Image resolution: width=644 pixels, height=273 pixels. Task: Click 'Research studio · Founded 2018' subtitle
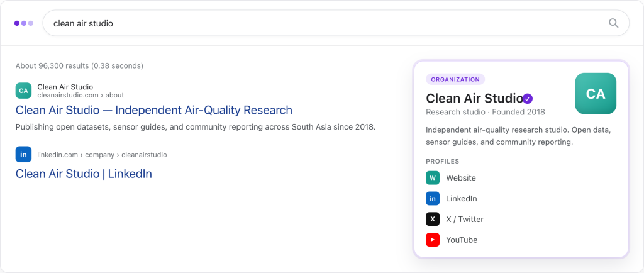click(x=486, y=112)
